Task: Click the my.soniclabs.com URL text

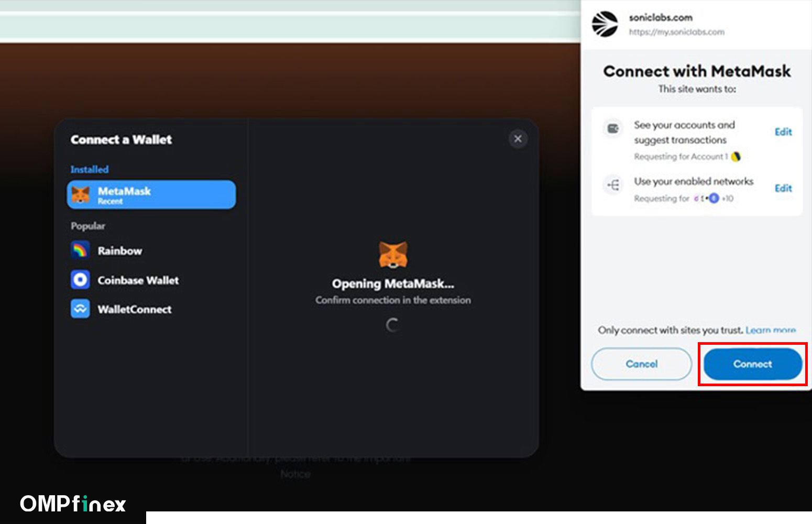Action: click(676, 32)
